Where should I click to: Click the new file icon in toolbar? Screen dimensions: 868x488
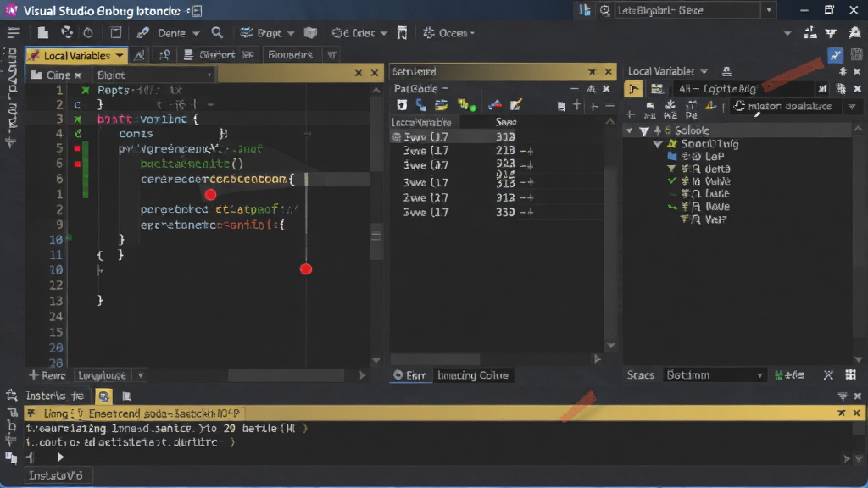pos(42,33)
